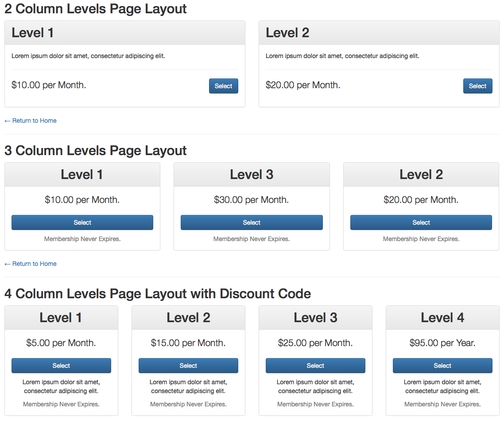Click '$10.00 per Month.' in 2 Column layout
The width and height of the screenshot is (504, 421).
click(49, 85)
